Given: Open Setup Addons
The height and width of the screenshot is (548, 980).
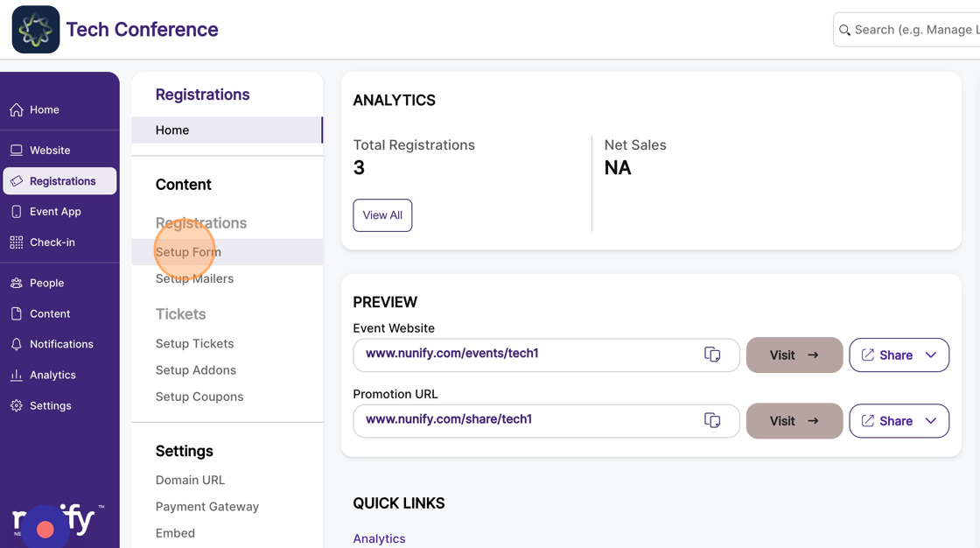Looking at the screenshot, I should [196, 369].
